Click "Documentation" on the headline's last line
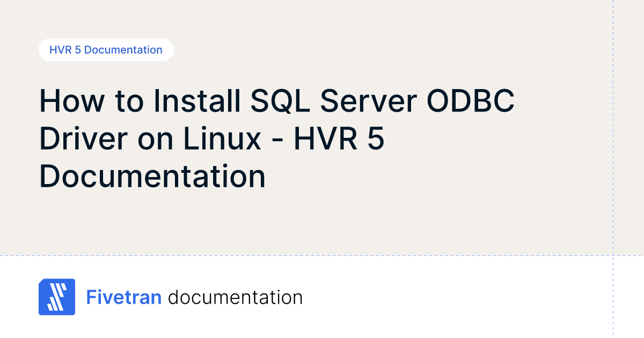 click(x=152, y=176)
